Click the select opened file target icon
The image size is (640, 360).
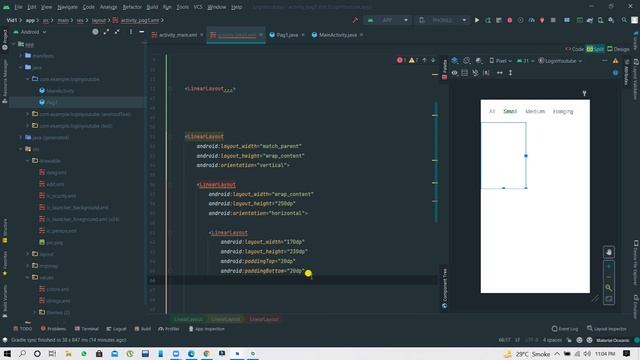click(x=95, y=31)
